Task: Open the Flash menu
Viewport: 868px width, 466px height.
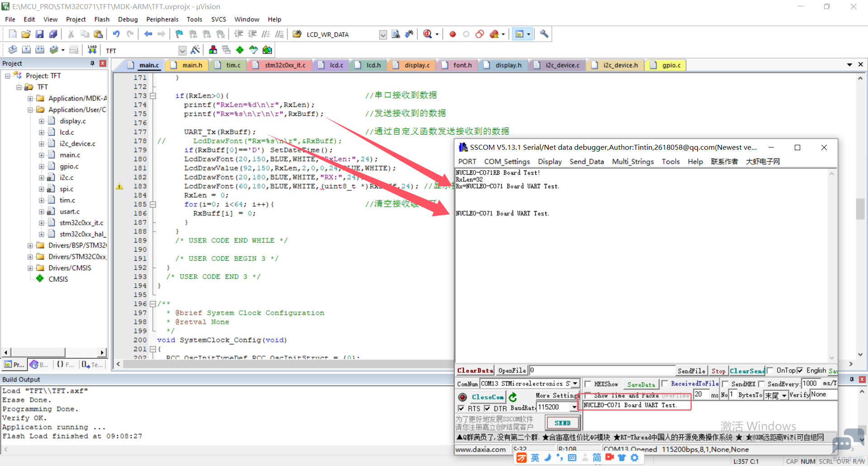Action: (x=102, y=19)
